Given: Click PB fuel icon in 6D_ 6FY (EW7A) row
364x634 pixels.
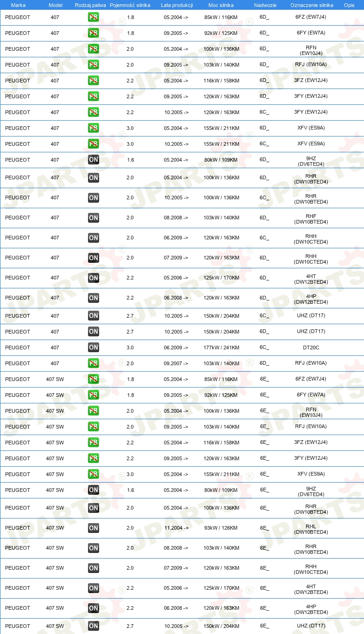Looking at the screenshot, I should [94, 33].
